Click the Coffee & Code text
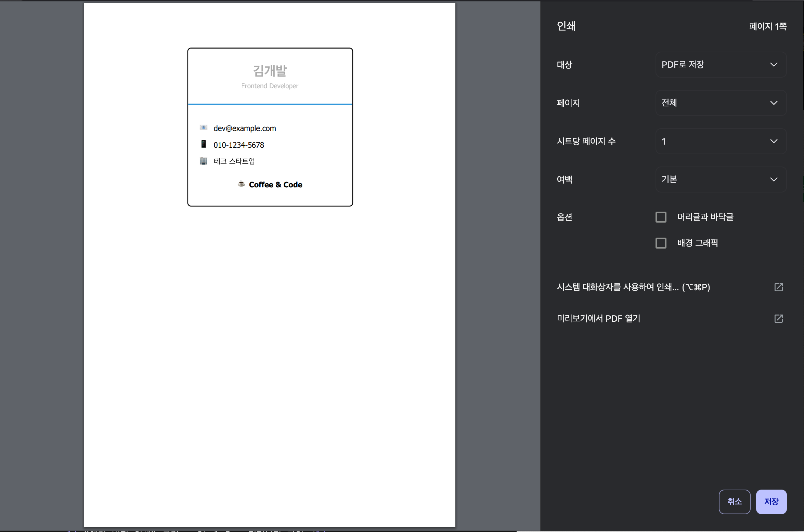 tap(275, 185)
